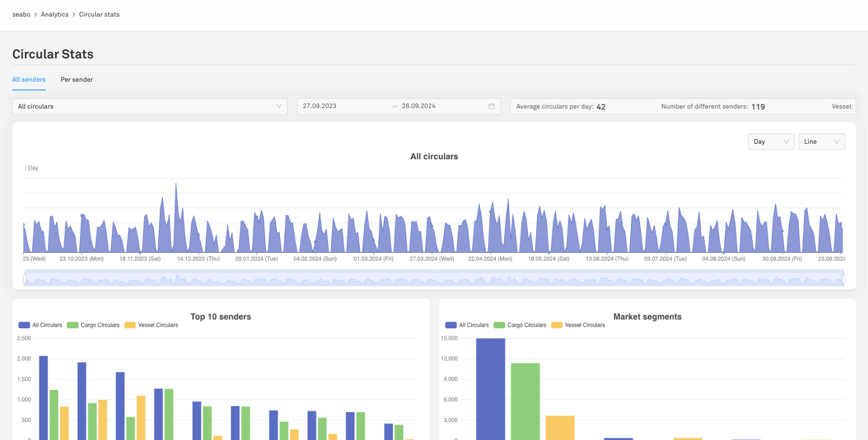Open the Line chart type dropdown
Screen dimensions: 868x440
click(821, 142)
